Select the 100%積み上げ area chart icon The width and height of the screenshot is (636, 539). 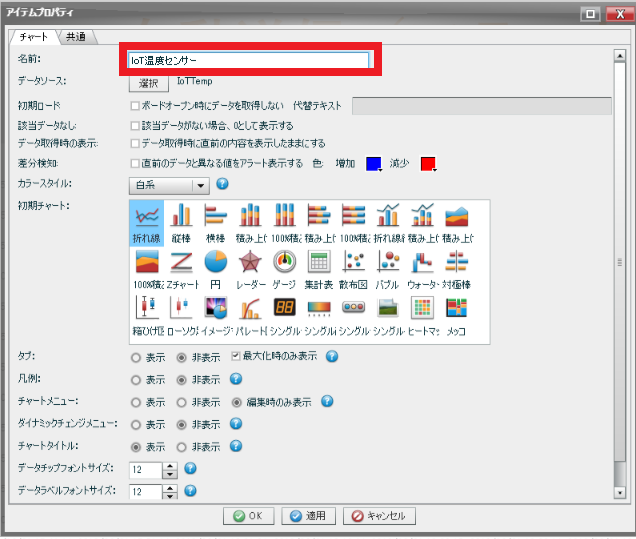tap(146, 270)
